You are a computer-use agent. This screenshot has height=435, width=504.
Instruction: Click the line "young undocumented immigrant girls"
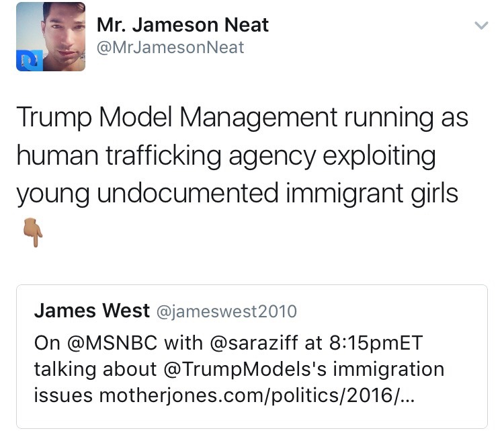coord(237,194)
